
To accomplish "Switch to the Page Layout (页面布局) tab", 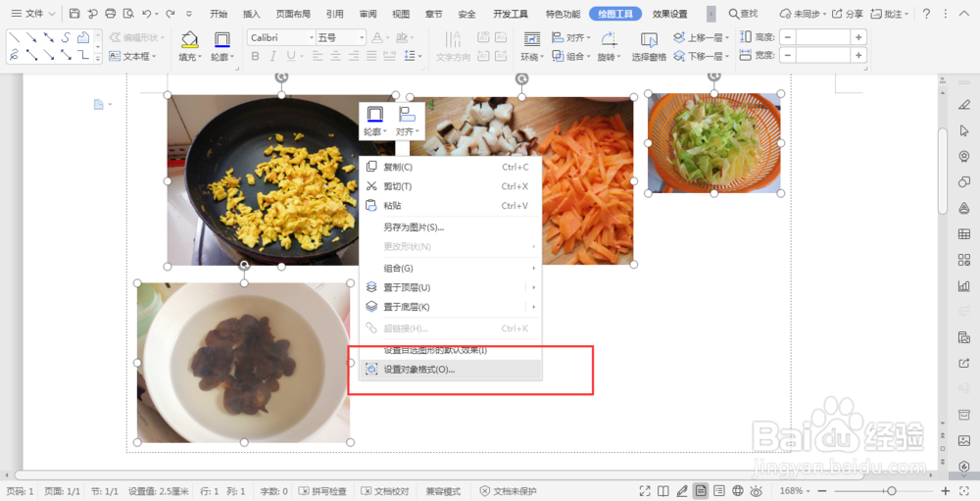I will pyautogui.click(x=293, y=13).
